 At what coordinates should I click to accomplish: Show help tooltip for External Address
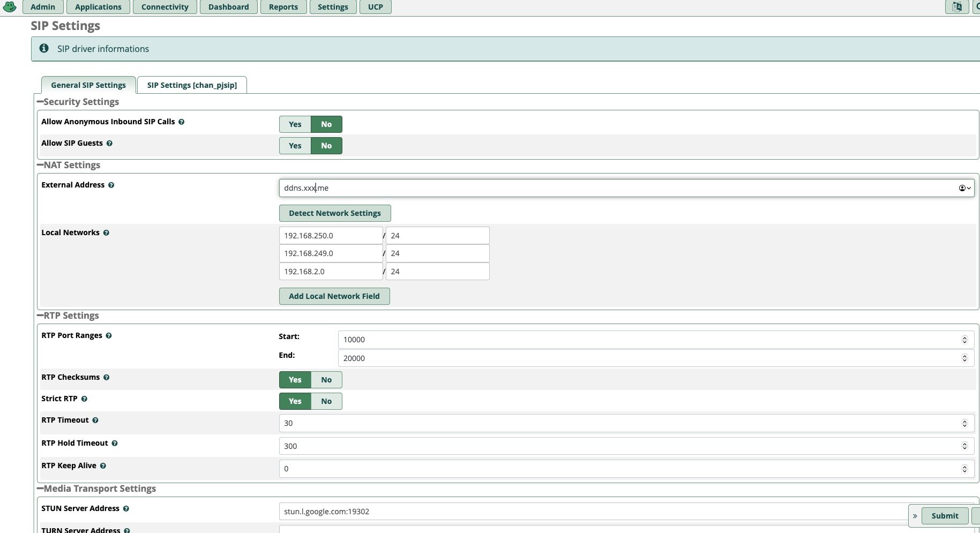(x=111, y=185)
